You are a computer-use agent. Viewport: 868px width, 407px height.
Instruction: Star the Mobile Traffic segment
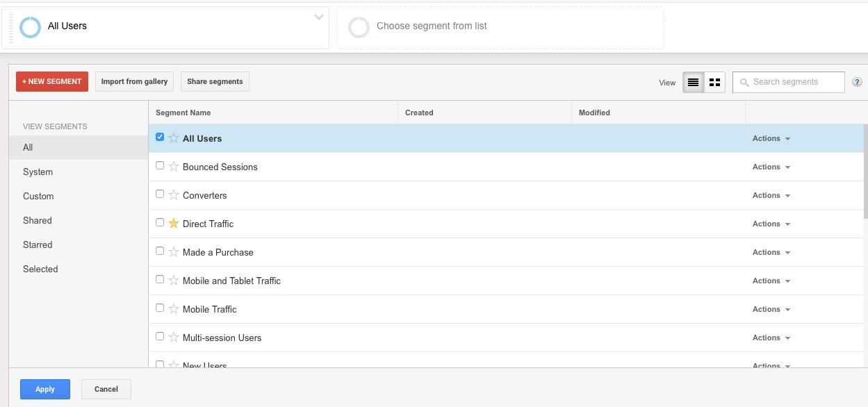pos(174,309)
